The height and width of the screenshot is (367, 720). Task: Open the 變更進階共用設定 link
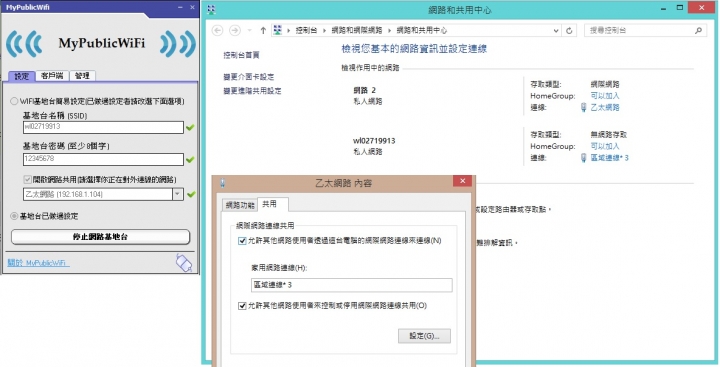click(253, 91)
